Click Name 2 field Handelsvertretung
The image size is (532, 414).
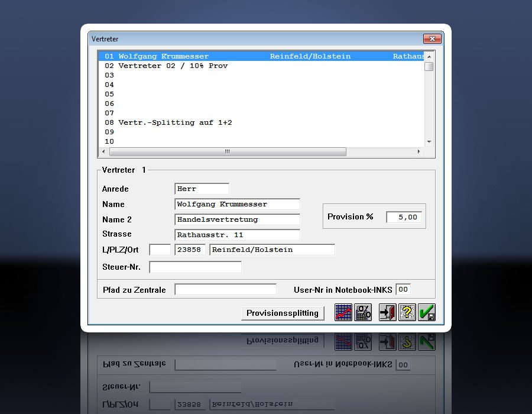pyautogui.click(x=237, y=219)
